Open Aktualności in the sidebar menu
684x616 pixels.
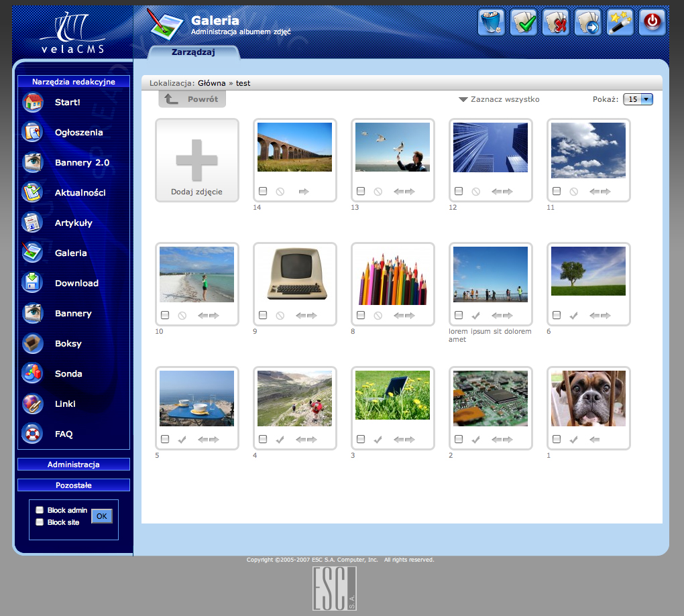coord(80,192)
